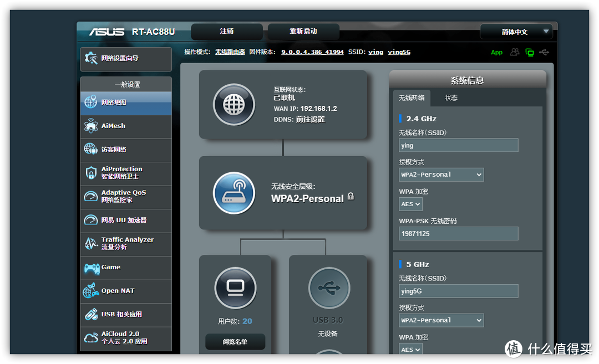Screen dimensions: 599x364
Task: Click the guest users status icon
Action: 515,52
